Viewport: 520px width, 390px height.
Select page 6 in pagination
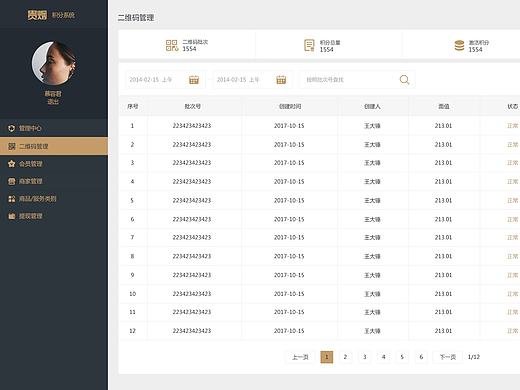pyautogui.click(x=421, y=357)
